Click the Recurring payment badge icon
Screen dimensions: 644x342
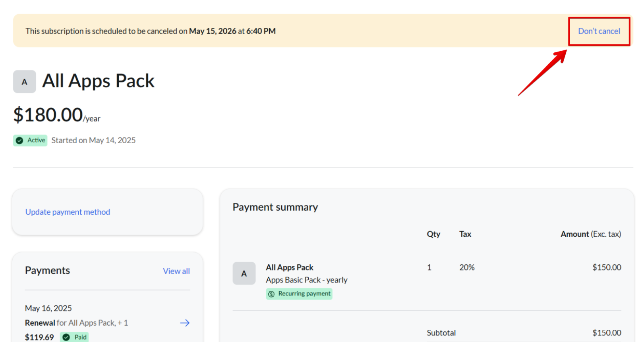[x=271, y=294]
